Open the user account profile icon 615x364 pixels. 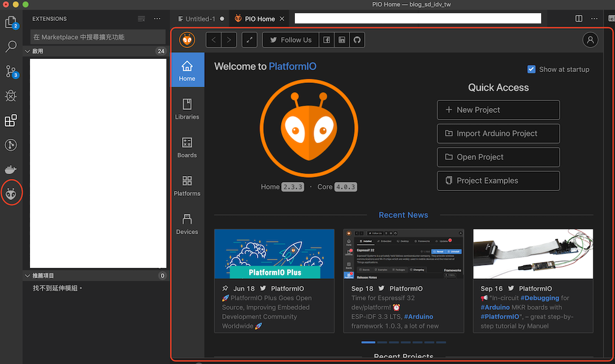pyautogui.click(x=590, y=40)
